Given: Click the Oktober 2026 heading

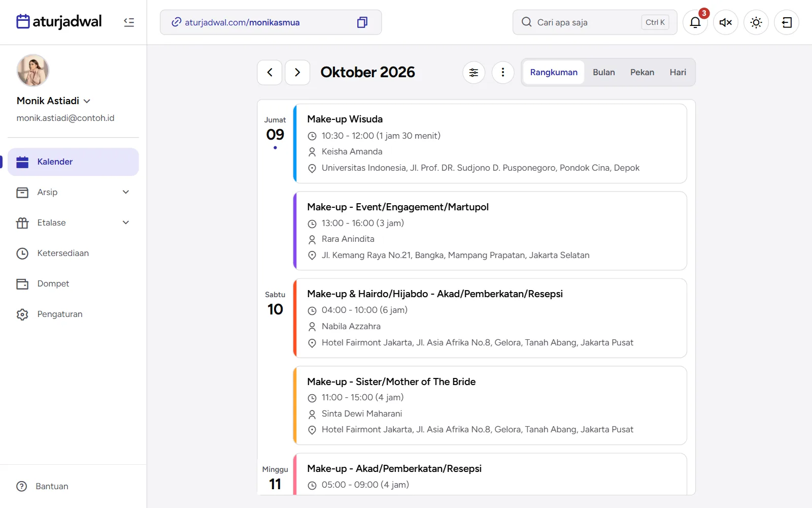Looking at the screenshot, I should click(x=368, y=72).
